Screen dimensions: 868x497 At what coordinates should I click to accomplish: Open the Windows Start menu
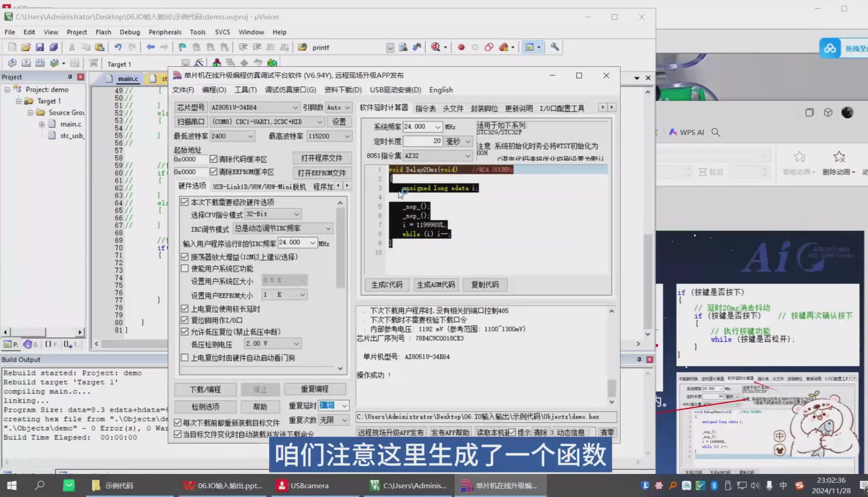[x=12, y=485]
